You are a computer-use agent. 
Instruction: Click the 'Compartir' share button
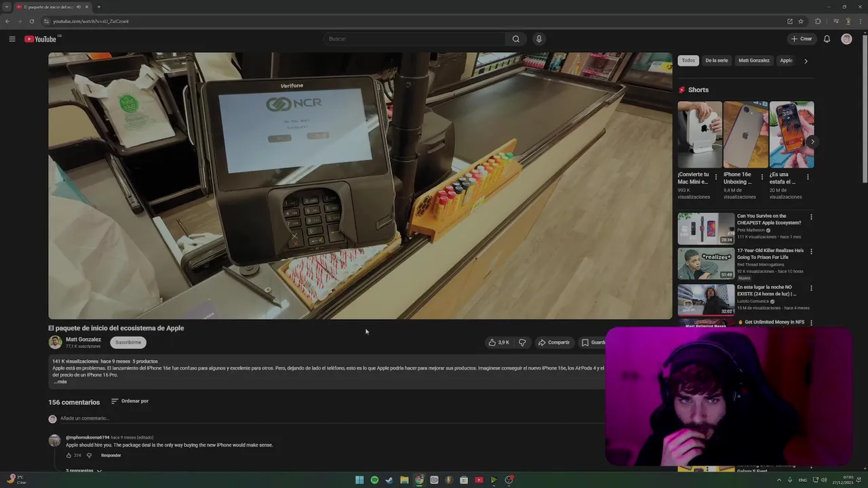point(554,342)
